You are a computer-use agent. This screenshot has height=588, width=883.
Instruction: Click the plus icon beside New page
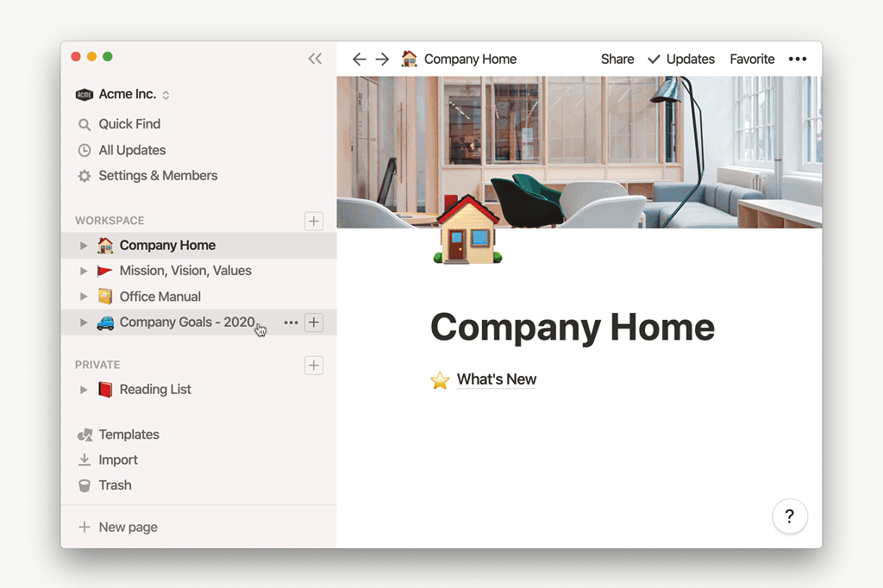(x=85, y=527)
